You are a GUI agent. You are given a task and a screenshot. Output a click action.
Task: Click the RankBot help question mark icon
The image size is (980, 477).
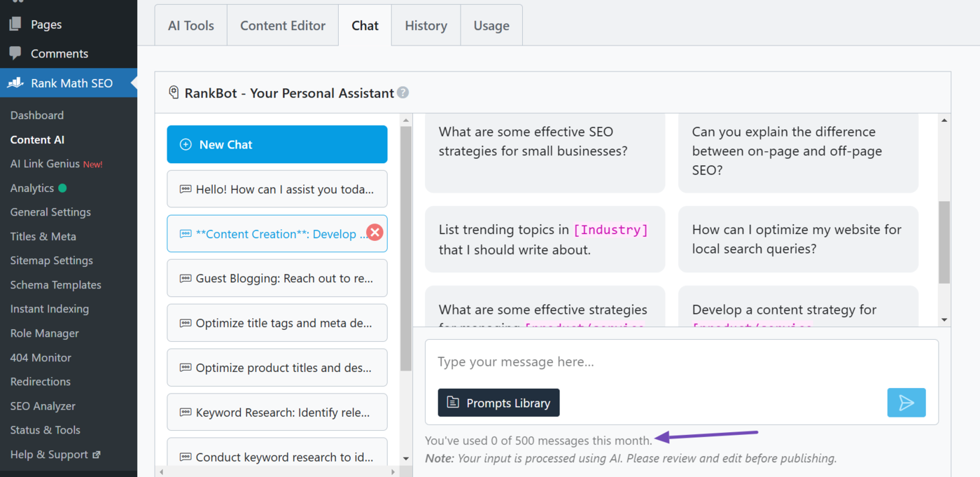402,92
